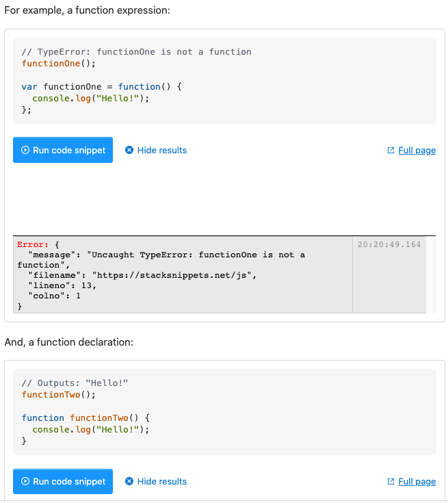Open functionOne snippet in Full page

[x=417, y=151]
